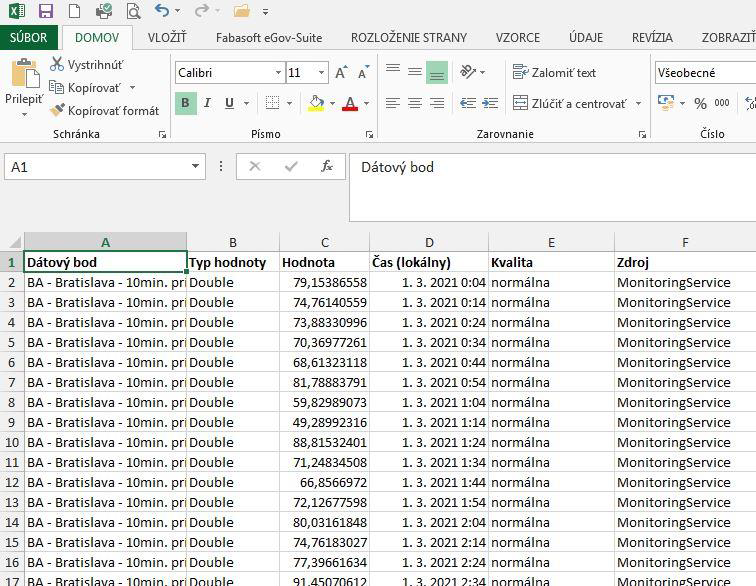
Task: Switch to ROZLOŽENIE STRANY tab
Action: [409, 38]
